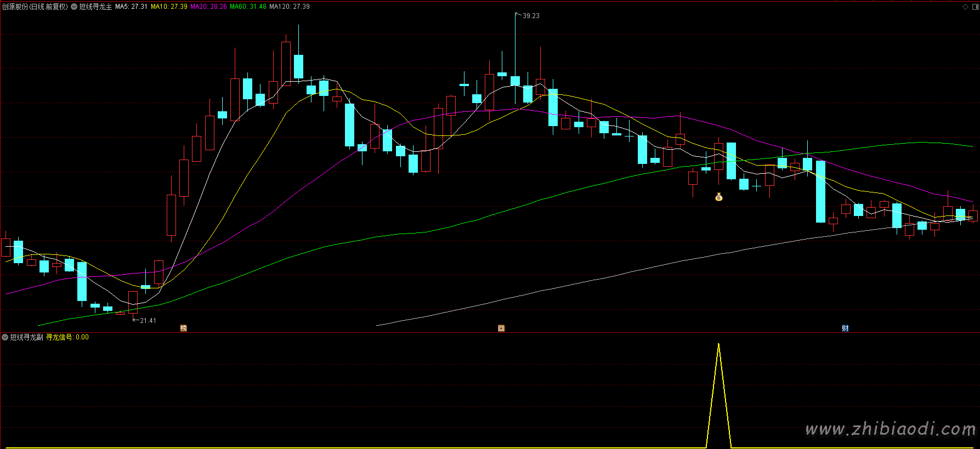Select the 短线寻龙副 sub-indicator name
The width and height of the screenshot is (980, 449).
click(26, 337)
